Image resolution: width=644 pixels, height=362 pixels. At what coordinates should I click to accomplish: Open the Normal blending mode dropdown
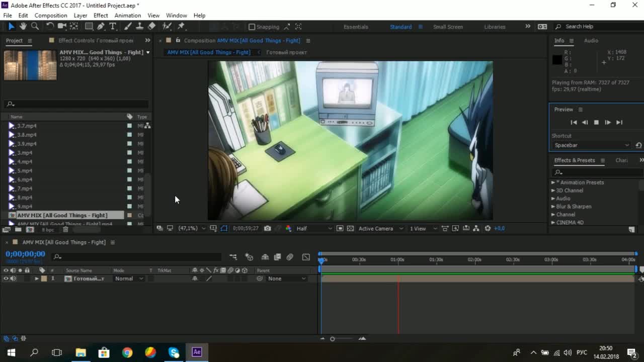[128, 279]
